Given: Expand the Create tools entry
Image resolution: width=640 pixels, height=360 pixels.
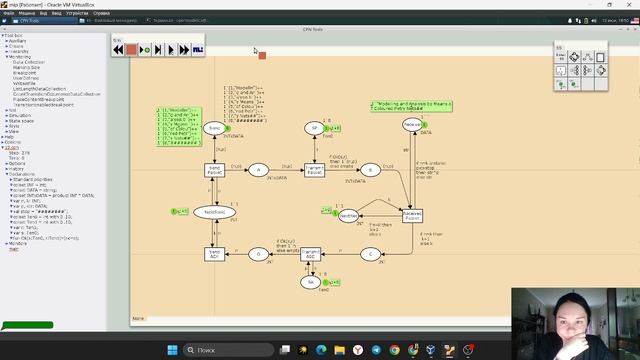Looking at the screenshot, I should pos(7,46).
